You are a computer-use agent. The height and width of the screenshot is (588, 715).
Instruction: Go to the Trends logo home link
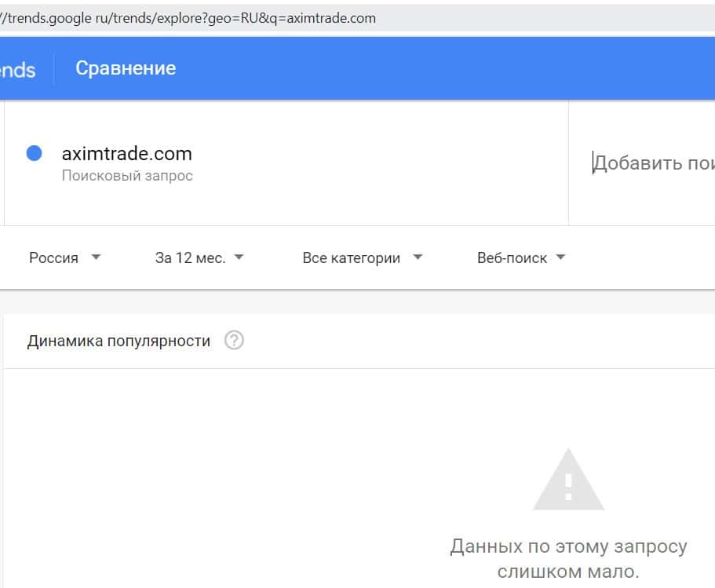(x=17, y=70)
